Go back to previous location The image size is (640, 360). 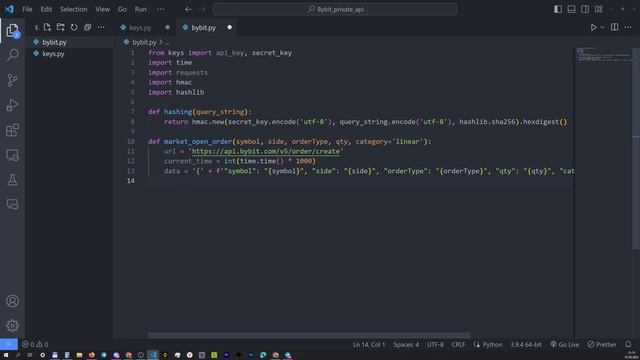click(x=188, y=9)
